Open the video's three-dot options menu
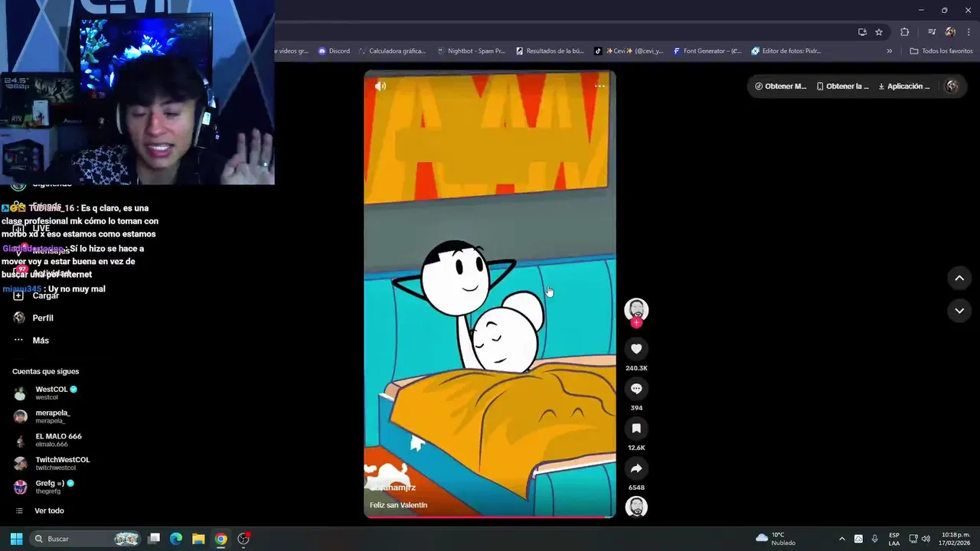This screenshot has width=980, height=551. click(599, 86)
